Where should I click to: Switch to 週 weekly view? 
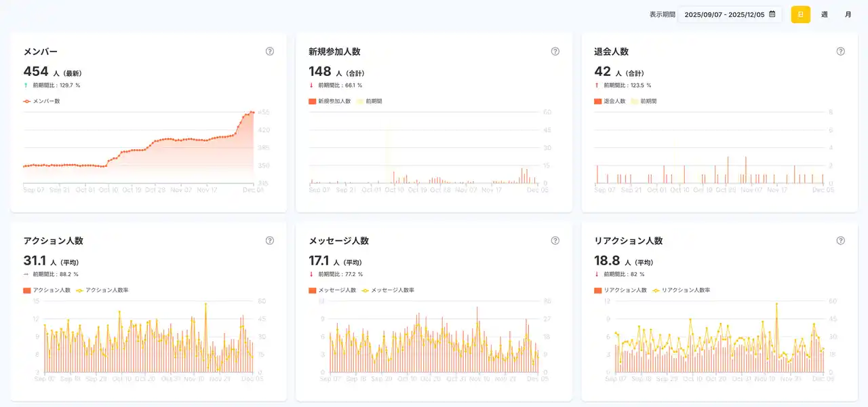(x=824, y=14)
